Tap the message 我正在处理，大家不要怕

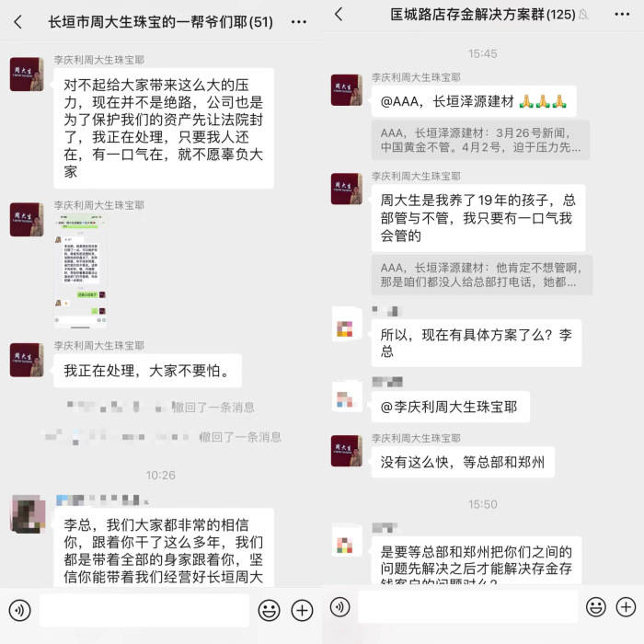click(147, 371)
